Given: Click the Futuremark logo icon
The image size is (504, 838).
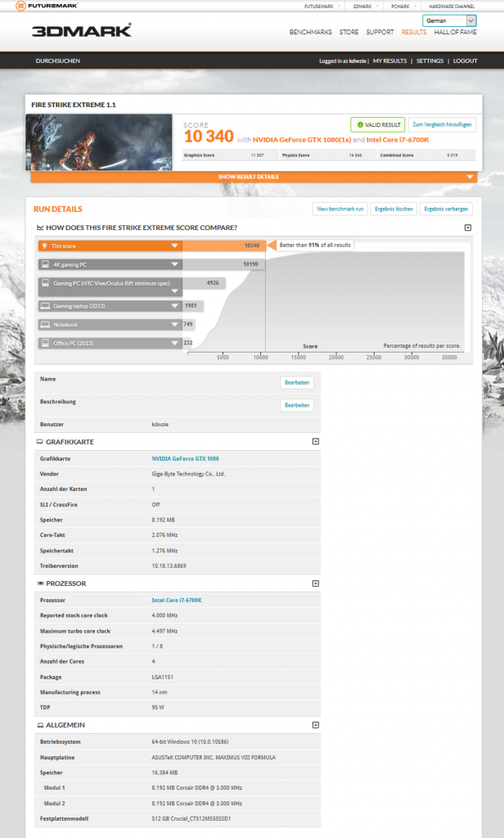Looking at the screenshot, I should click(x=20, y=6).
